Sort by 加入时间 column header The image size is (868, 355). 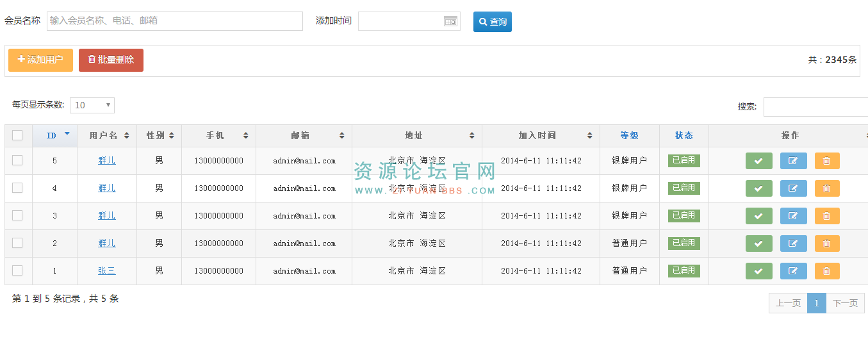pos(541,136)
